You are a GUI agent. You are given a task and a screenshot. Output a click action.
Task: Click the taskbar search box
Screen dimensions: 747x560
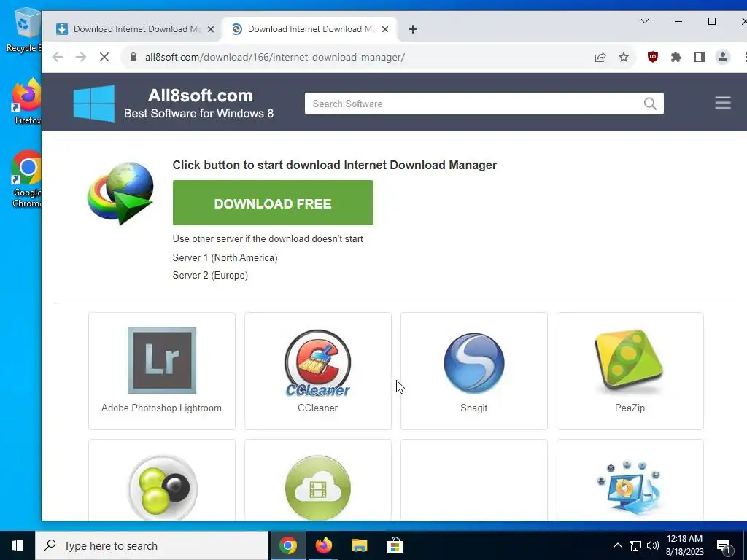[152, 545]
